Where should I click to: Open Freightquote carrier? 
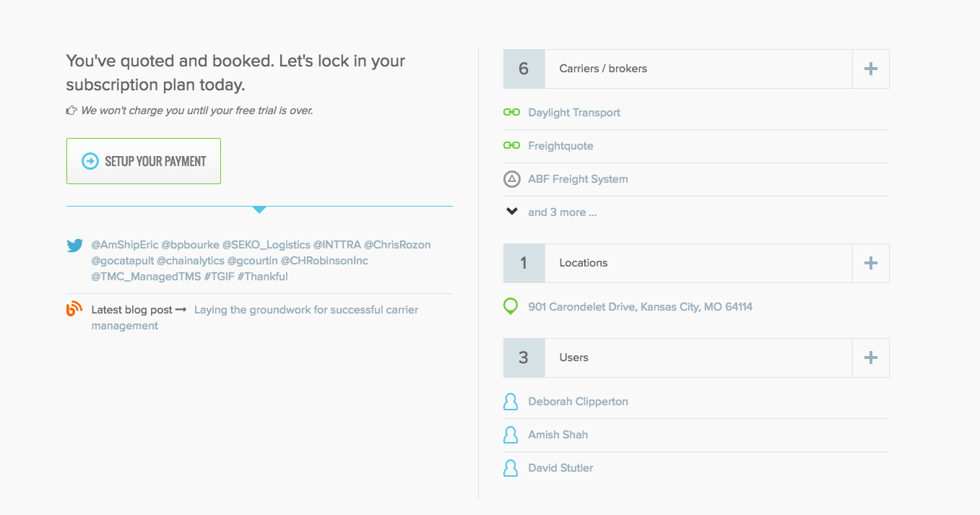coord(560,146)
